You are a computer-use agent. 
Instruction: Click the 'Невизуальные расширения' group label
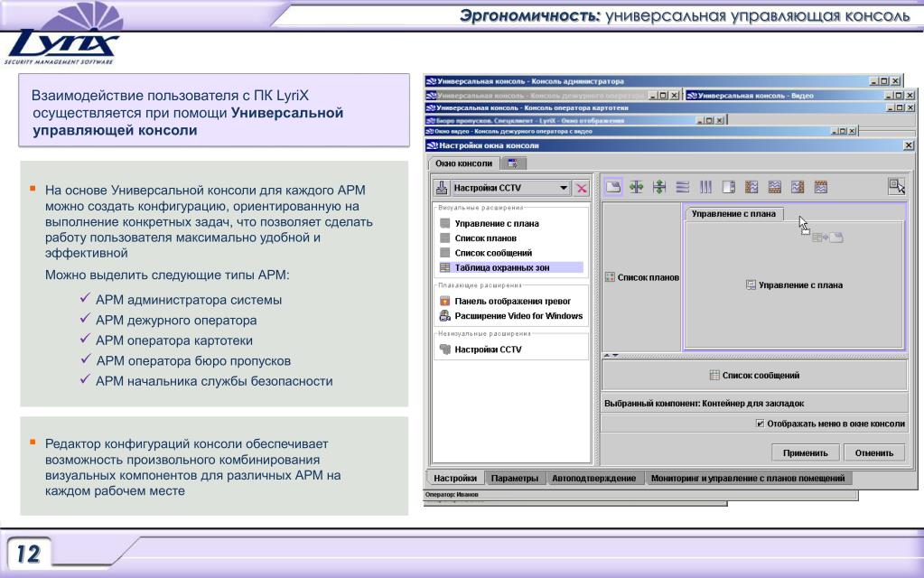pyautogui.click(x=484, y=333)
